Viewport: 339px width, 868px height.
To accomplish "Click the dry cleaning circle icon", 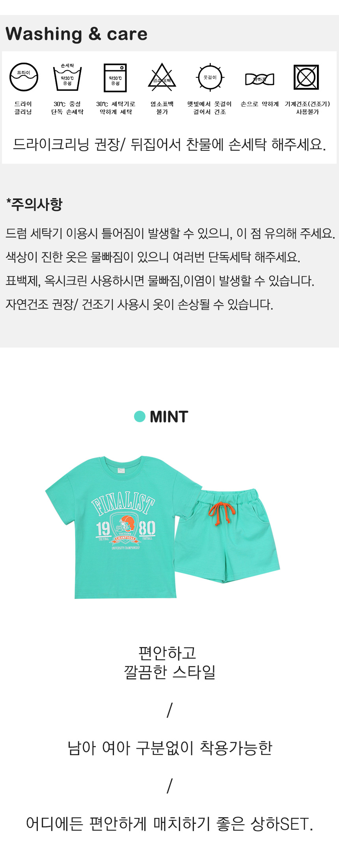I will 24,77.
